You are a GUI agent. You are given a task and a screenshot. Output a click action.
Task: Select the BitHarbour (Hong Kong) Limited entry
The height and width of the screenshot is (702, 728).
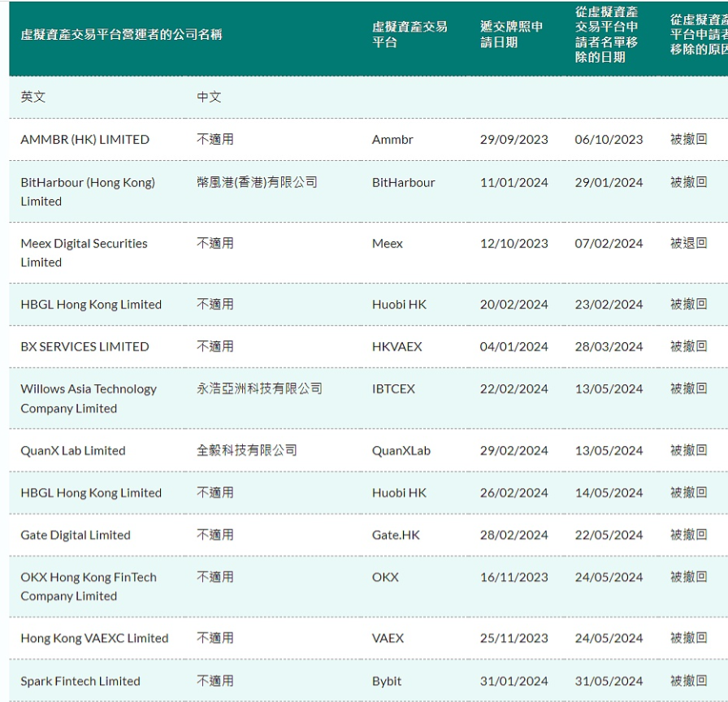point(87,192)
